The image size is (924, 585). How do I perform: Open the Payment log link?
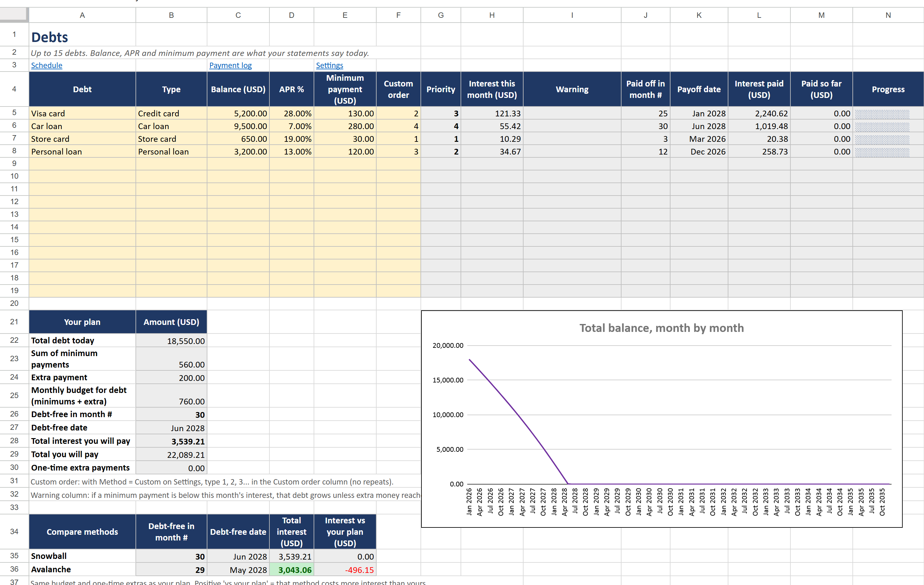tap(230, 65)
